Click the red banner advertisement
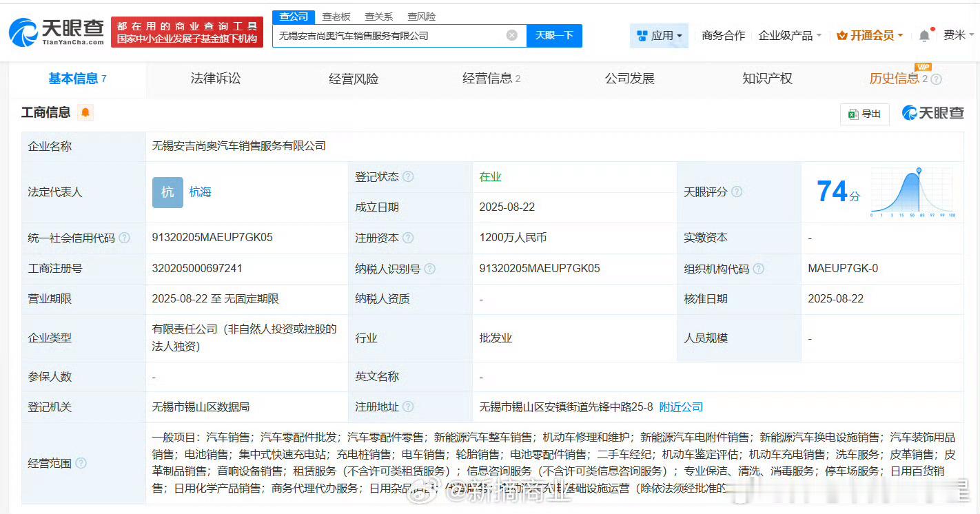The width and height of the screenshot is (980, 514). (187, 32)
